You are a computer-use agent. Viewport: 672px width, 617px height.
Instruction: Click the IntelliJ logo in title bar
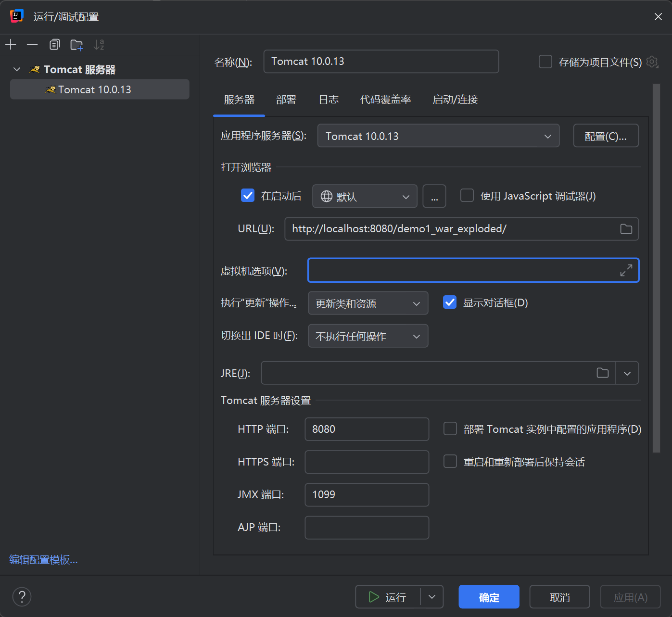coord(17,16)
